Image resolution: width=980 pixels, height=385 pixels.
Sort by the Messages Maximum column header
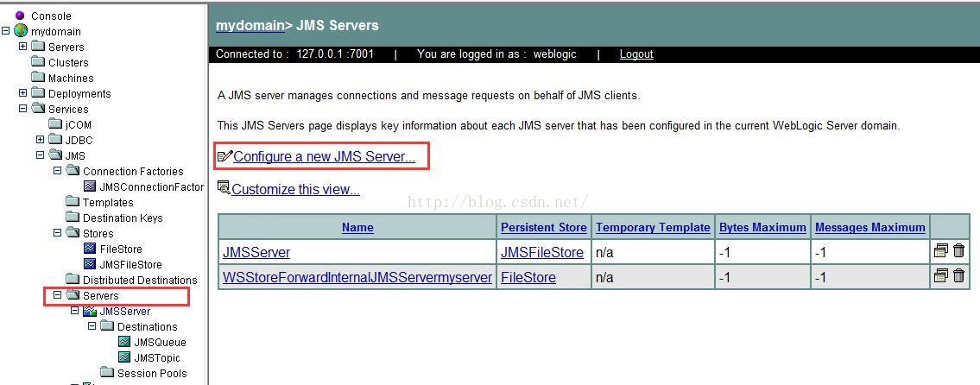pyautogui.click(x=870, y=228)
